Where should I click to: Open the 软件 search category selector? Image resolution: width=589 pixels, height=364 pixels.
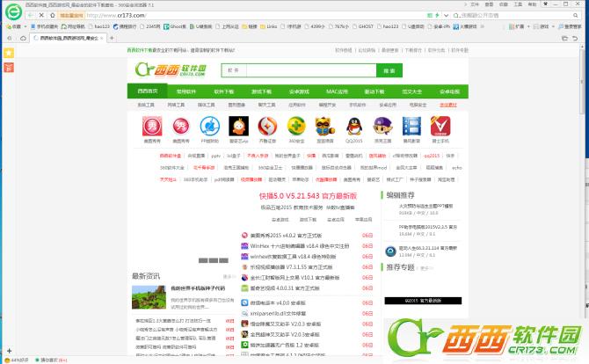point(234,70)
